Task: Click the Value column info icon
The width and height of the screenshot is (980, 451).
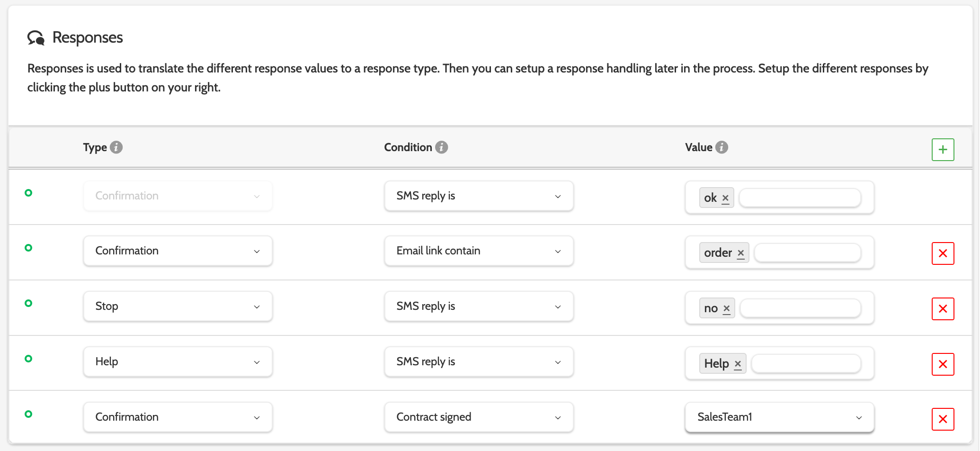Action: point(722,147)
